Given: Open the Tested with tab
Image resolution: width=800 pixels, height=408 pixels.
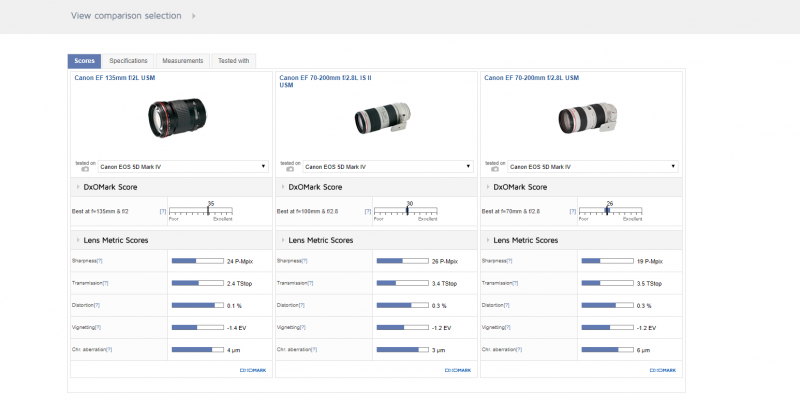Looking at the screenshot, I should pos(234,61).
